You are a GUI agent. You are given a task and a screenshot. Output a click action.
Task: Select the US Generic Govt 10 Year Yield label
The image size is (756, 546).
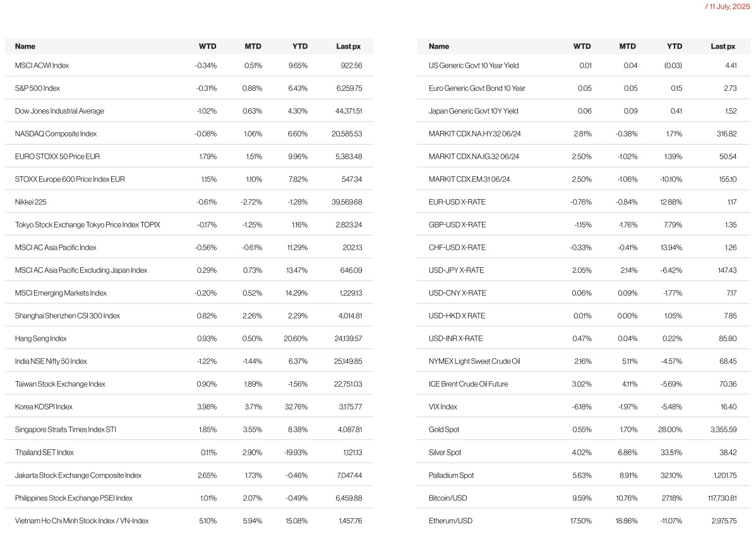[x=474, y=66]
